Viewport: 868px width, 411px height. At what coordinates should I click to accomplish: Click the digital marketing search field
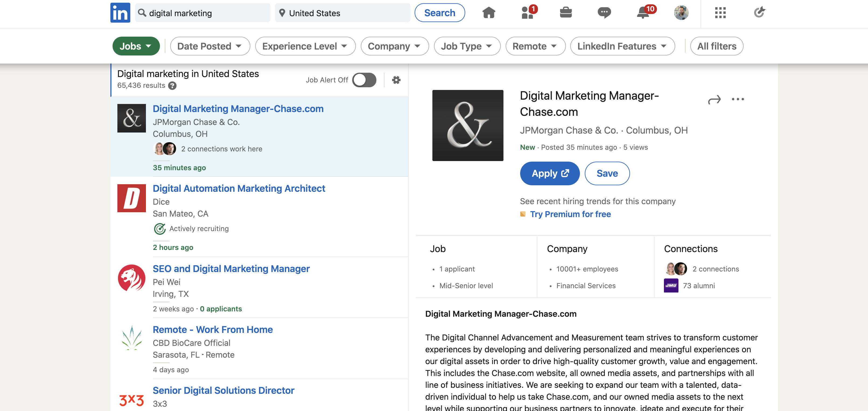tap(202, 13)
